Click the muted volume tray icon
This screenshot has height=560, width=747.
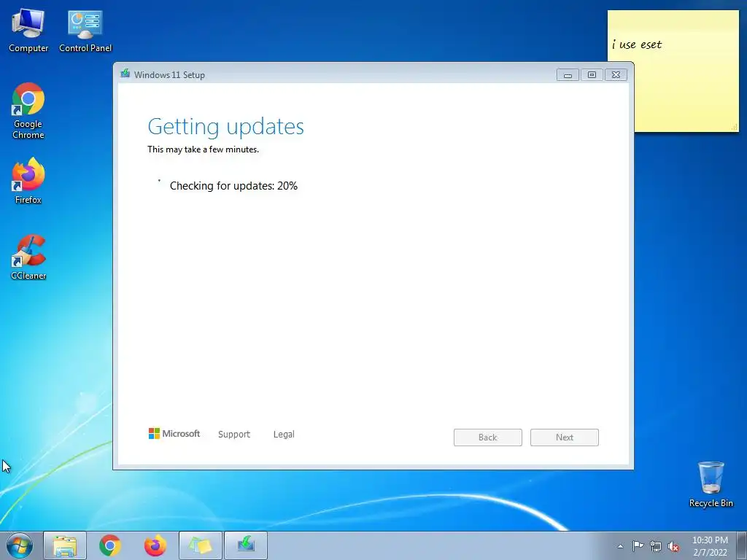[673, 546]
